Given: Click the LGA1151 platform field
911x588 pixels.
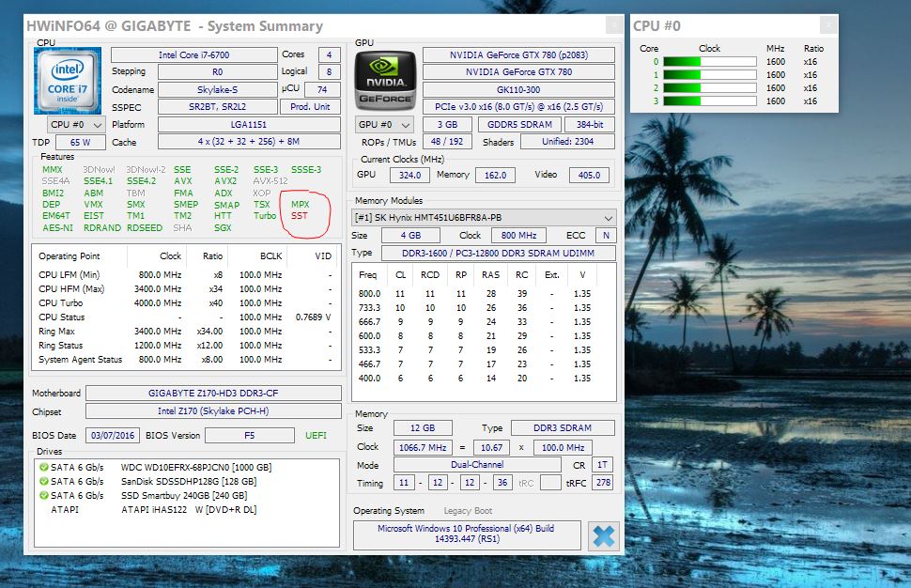Looking at the screenshot, I should (x=249, y=124).
